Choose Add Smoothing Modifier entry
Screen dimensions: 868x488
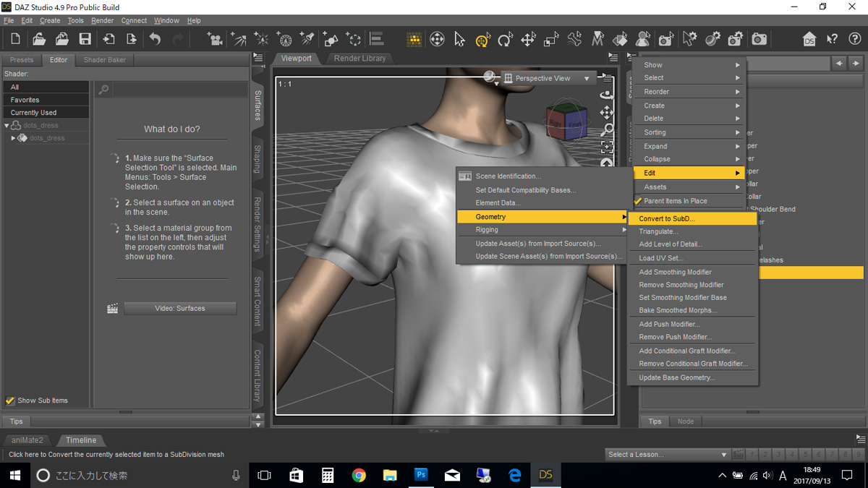tap(692, 272)
